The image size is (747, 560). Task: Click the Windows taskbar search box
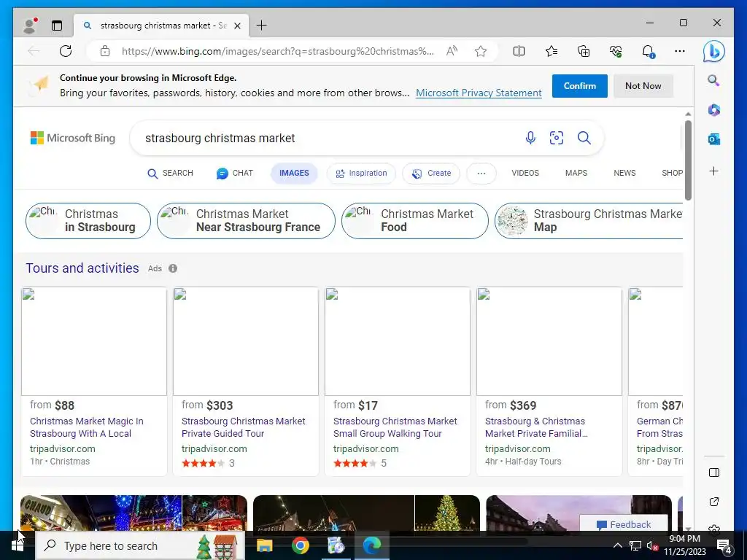coord(140,545)
